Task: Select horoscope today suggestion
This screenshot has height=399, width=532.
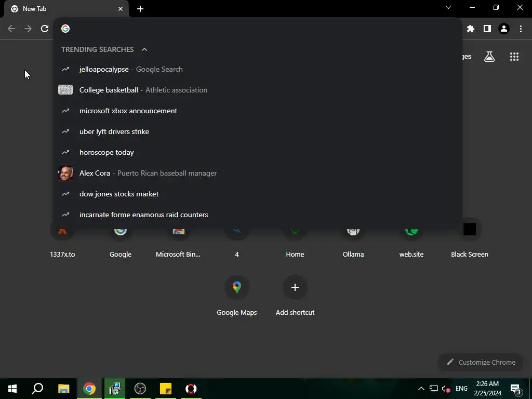Action: (258, 152)
